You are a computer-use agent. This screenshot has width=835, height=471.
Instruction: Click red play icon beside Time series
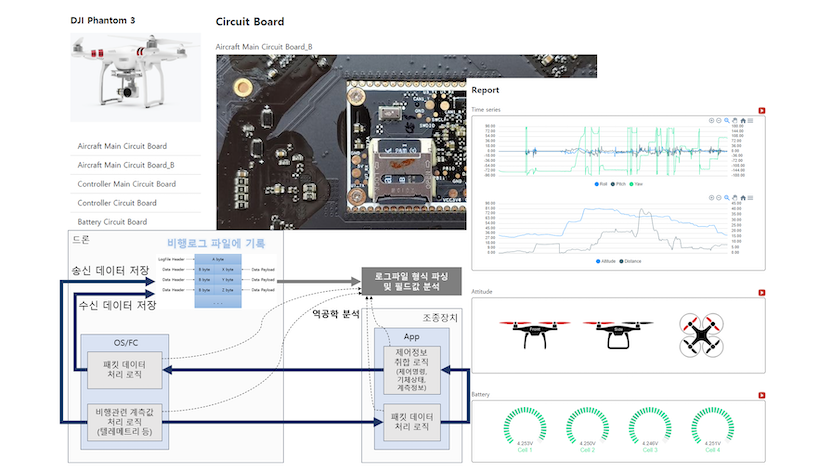pos(761,110)
